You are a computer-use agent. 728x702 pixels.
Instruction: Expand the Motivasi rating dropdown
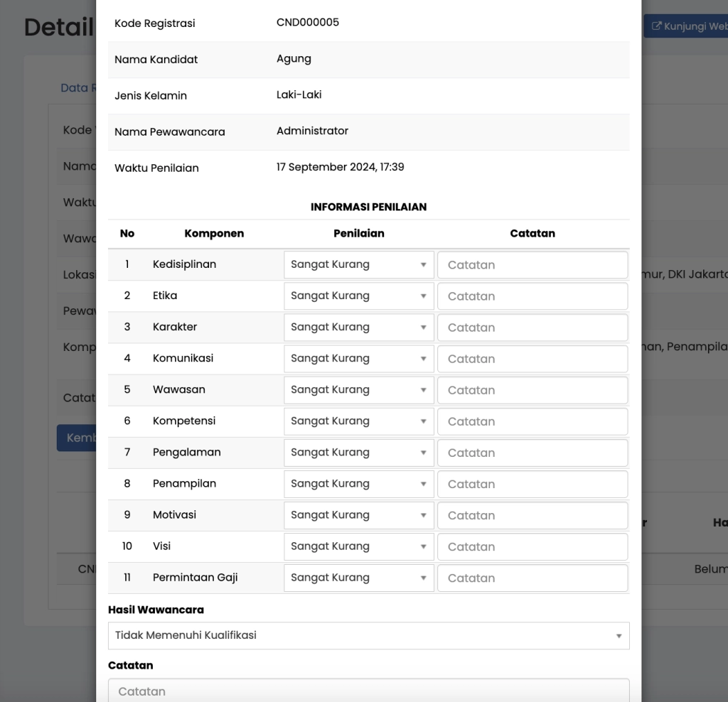point(358,514)
